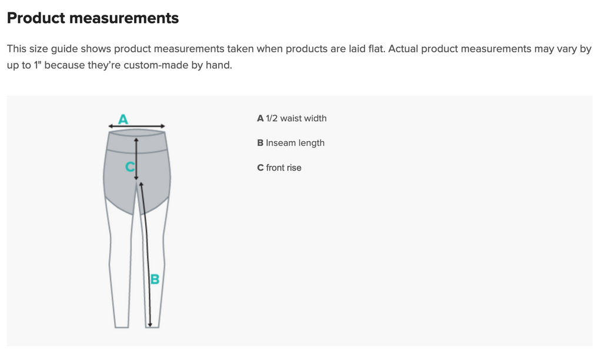Click the inseam arrowhead at crotch point
This screenshot has width=602, height=364.
click(141, 185)
